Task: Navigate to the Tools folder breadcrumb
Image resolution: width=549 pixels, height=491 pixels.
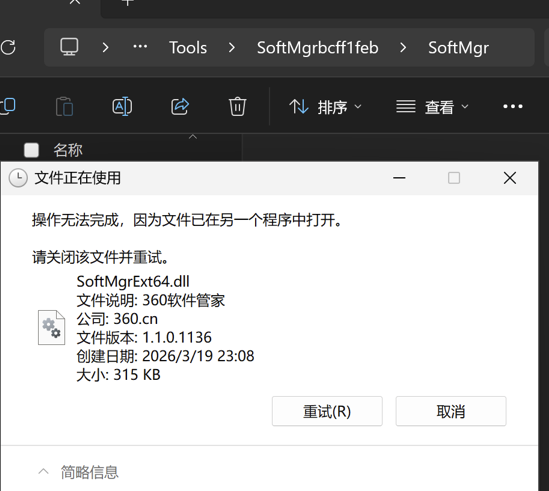Action: [188, 48]
